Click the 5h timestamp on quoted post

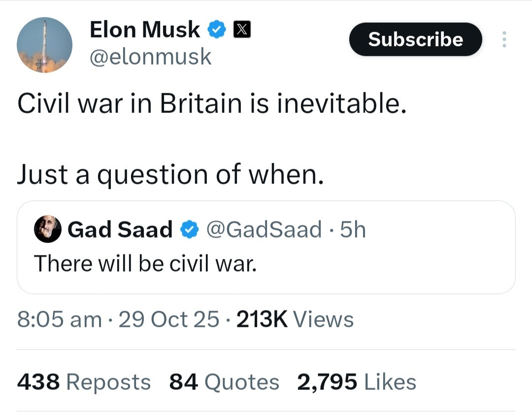(x=353, y=230)
